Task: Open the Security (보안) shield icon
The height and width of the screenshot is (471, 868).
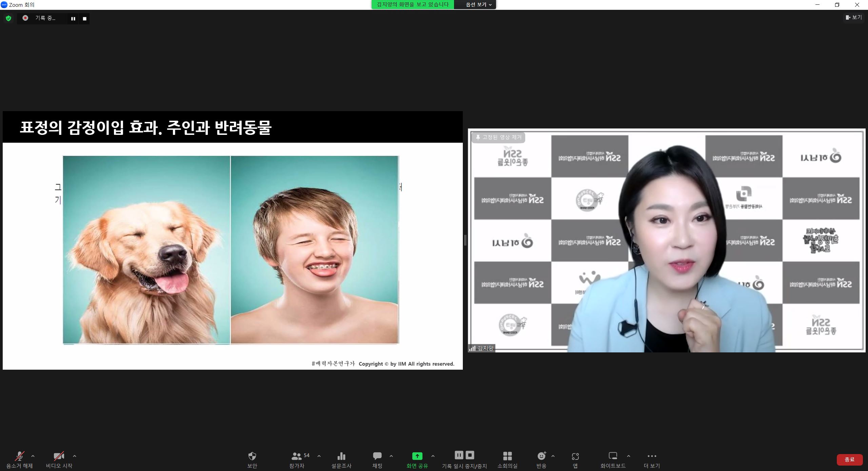Action: pos(252,456)
